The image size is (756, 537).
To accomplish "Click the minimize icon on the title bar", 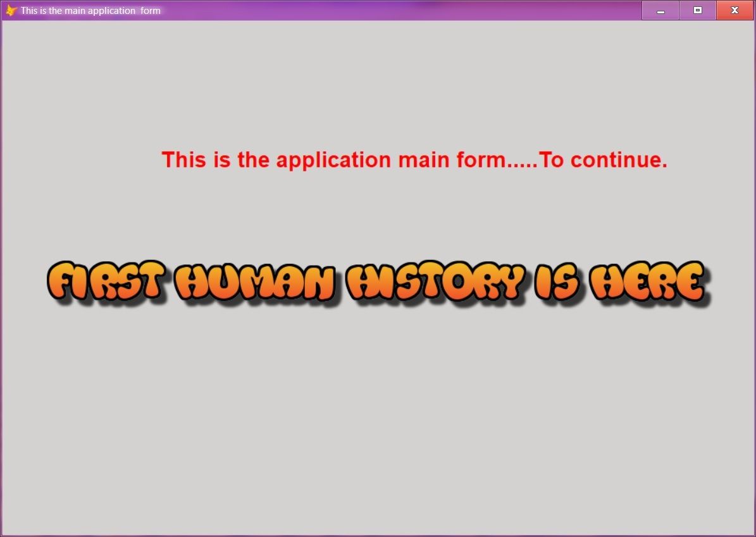I will point(660,10).
